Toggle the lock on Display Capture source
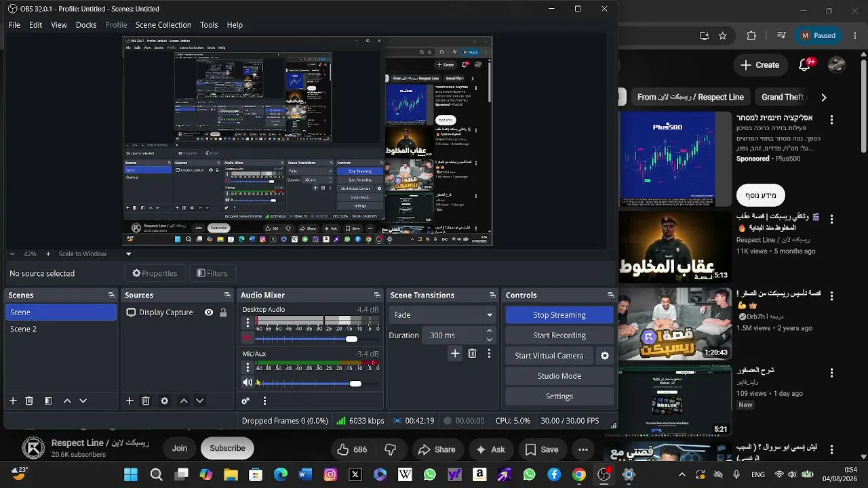 223,312
